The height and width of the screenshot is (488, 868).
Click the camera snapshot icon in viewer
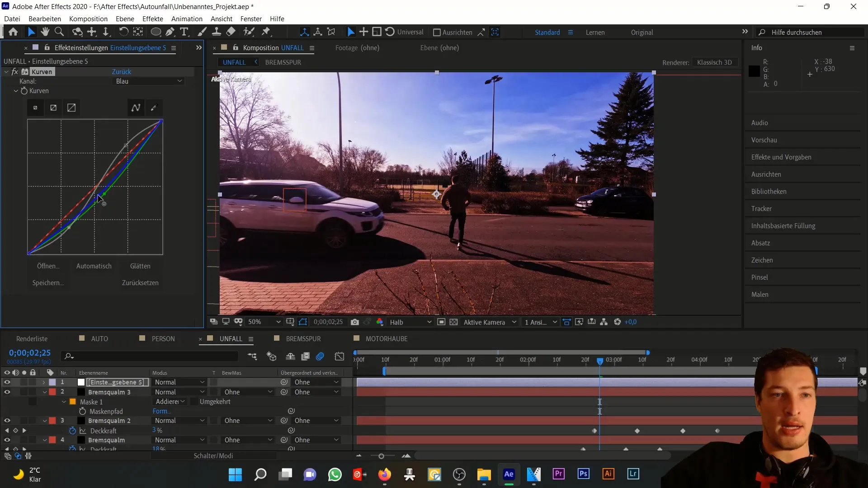(x=355, y=322)
